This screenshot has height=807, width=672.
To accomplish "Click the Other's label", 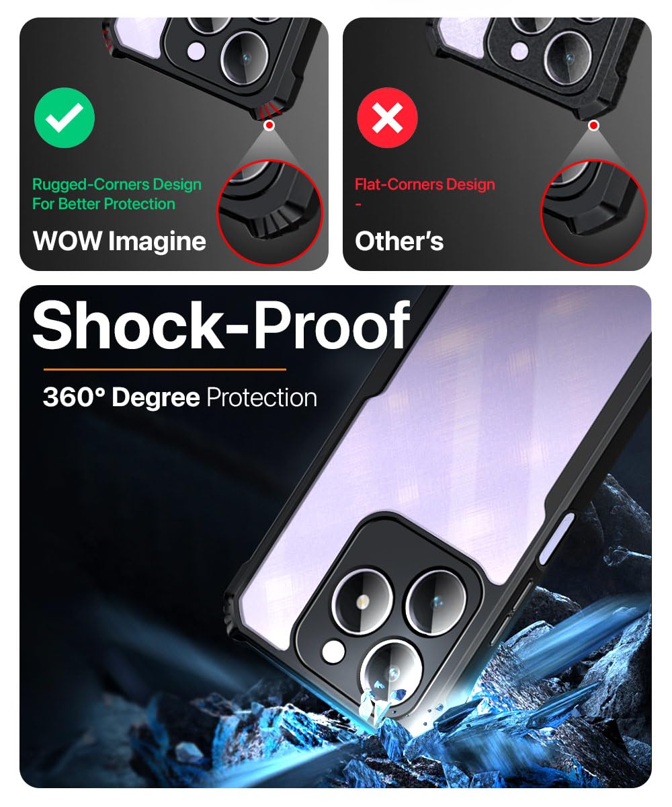I will point(399,241).
